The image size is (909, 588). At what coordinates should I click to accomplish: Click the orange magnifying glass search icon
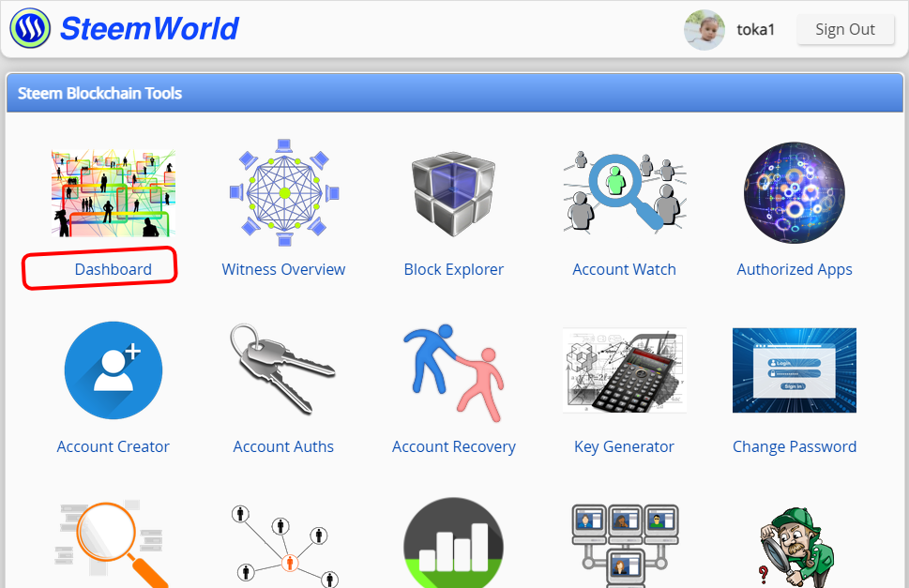pos(114,543)
